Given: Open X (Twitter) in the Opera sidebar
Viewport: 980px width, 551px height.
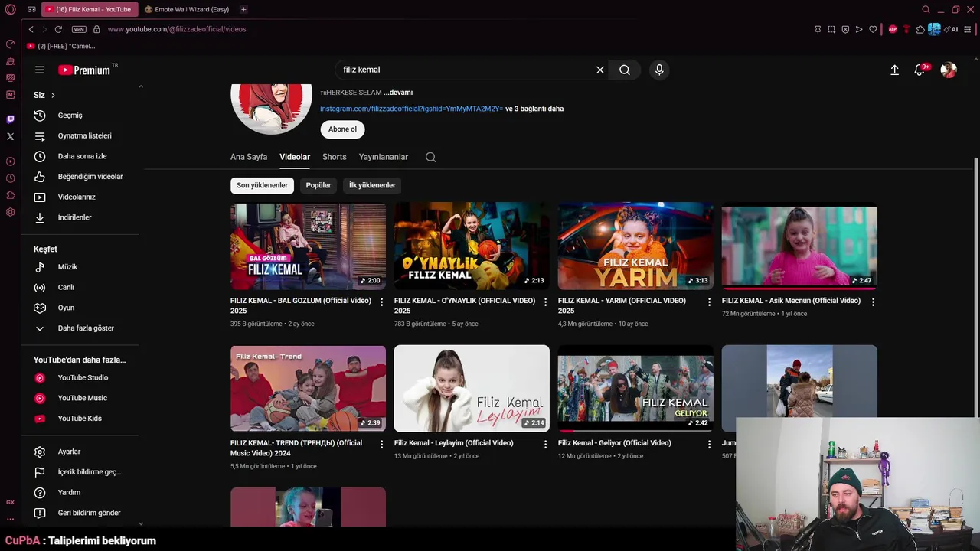Looking at the screenshot, I should [x=10, y=136].
